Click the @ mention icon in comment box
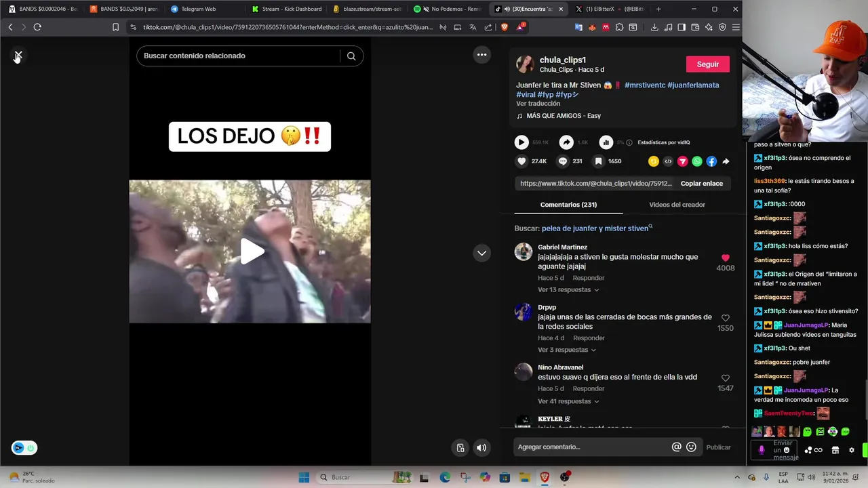The width and height of the screenshot is (868, 488). coord(676,447)
